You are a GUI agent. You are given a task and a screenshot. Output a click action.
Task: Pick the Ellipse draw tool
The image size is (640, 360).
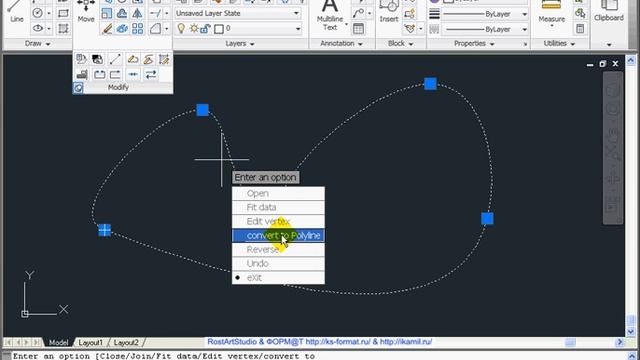[x=38, y=29]
